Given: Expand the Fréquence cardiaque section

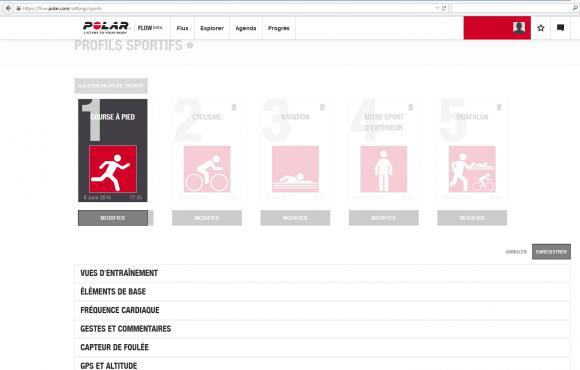Looking at the screenshot, I should click(322, 310).
